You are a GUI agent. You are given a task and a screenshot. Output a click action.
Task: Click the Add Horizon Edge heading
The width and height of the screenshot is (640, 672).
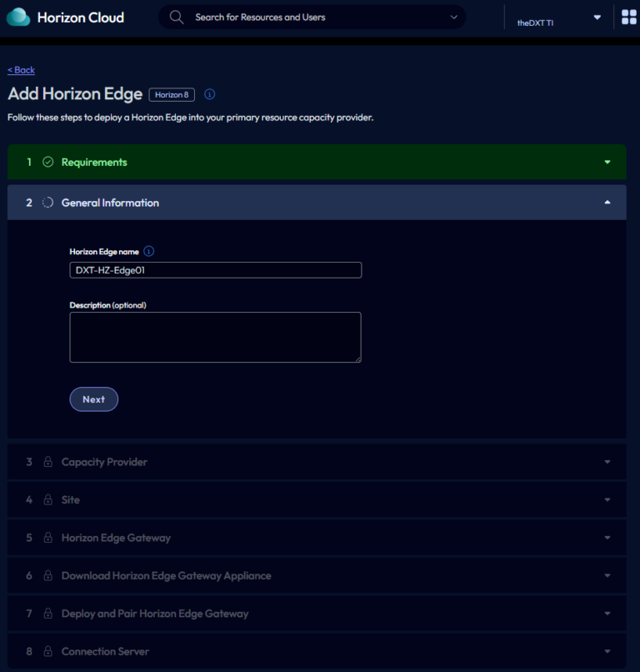[x=75, y=94]
